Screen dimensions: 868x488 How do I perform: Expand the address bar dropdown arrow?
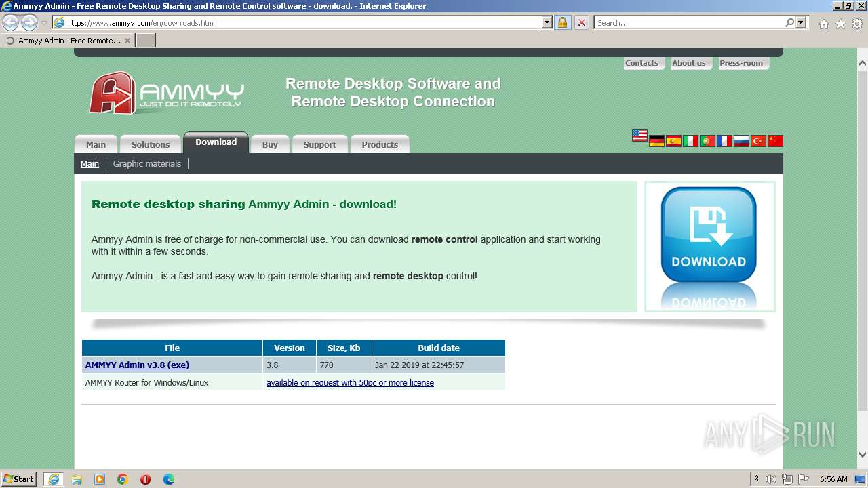[547, 22]
